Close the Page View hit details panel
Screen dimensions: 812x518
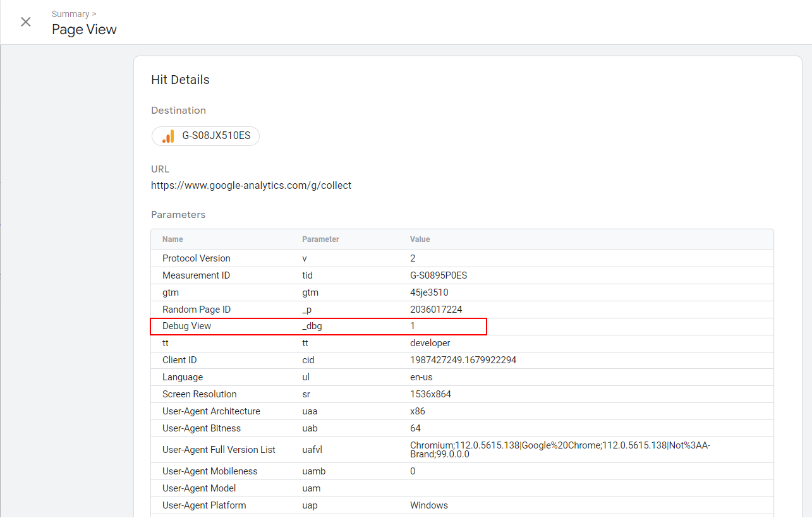pos(25,21)
